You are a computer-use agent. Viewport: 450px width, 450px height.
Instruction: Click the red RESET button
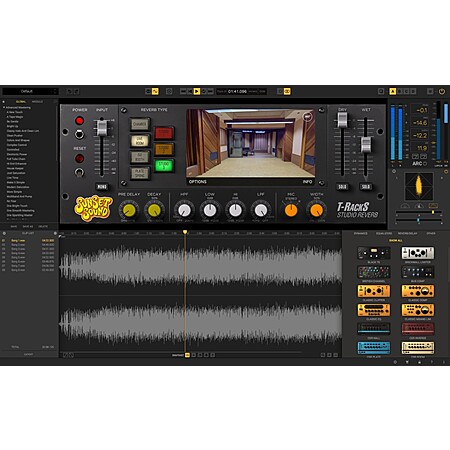(79, 158)
